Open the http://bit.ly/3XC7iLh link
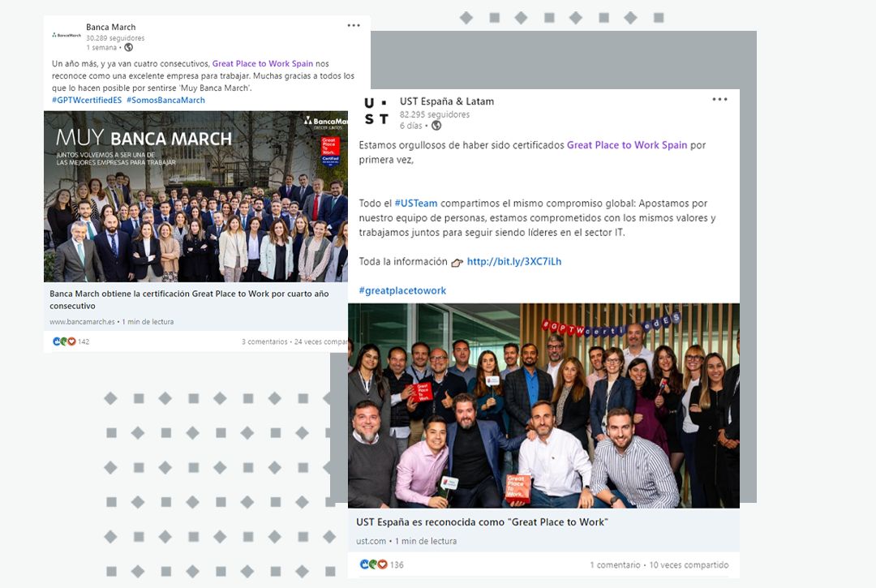 point(514,261)
